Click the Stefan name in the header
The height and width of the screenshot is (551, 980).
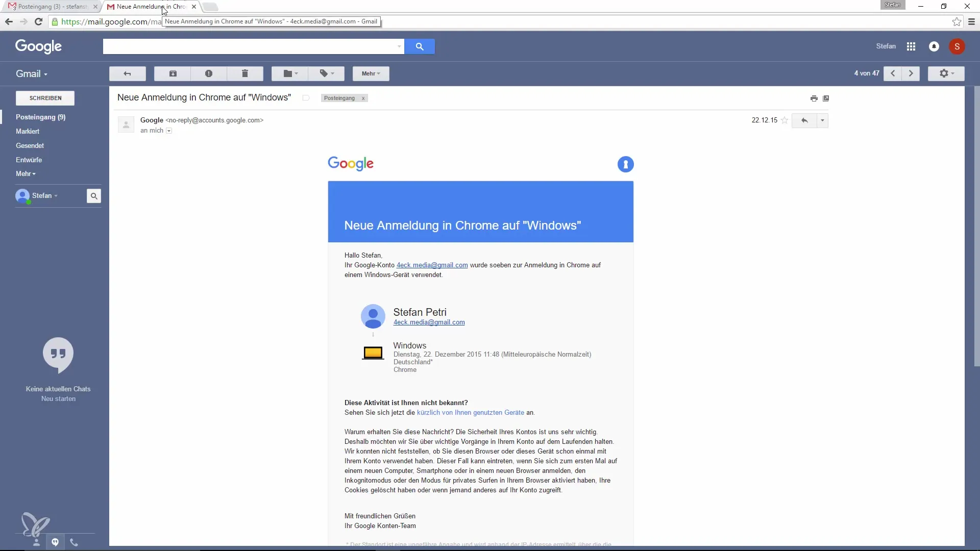(886, 46)
